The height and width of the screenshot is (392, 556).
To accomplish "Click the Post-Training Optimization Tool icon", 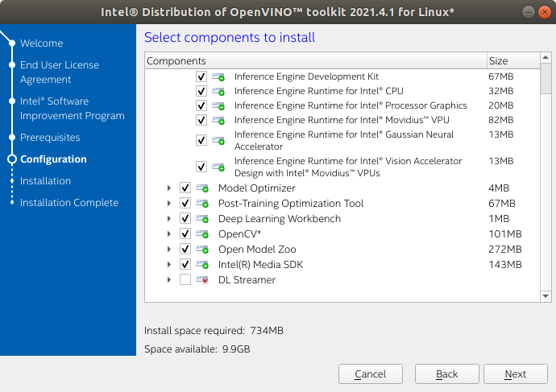I will (x=202, y=204).
